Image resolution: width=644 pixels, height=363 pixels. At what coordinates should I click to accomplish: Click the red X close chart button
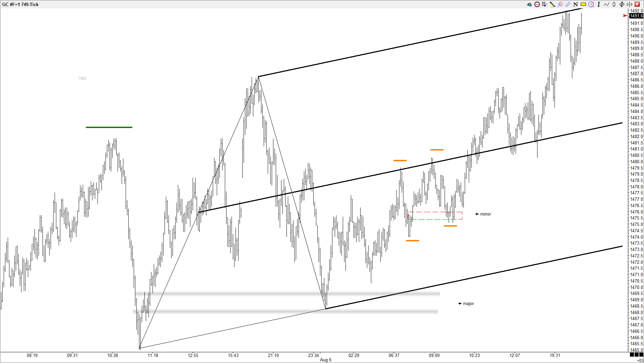pyautogui.click(x=637, y=4)
